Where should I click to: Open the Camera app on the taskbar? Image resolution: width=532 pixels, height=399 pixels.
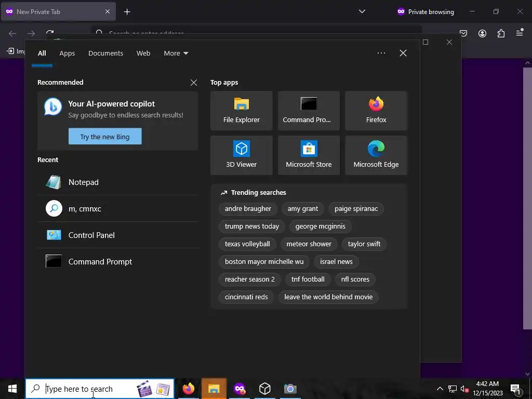pos(290,389)
